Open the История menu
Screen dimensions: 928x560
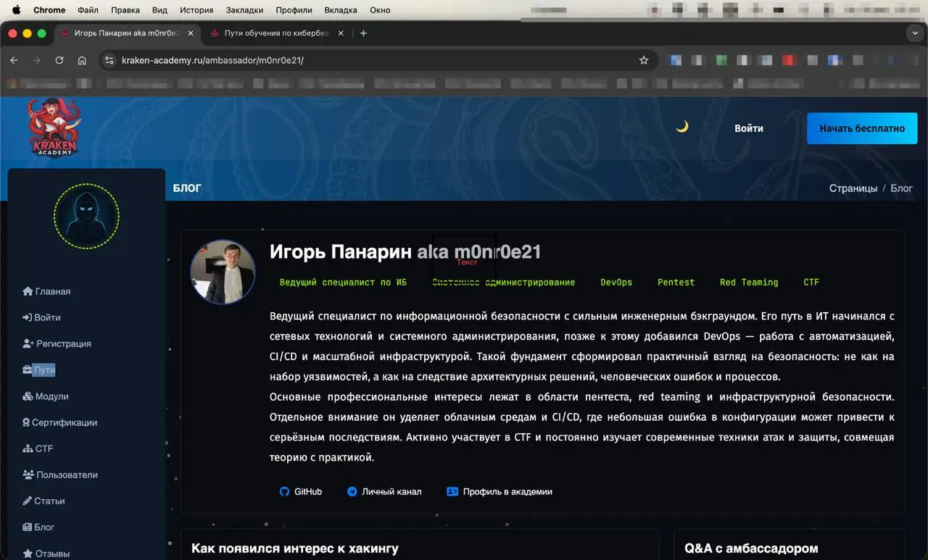click(196, 10)
